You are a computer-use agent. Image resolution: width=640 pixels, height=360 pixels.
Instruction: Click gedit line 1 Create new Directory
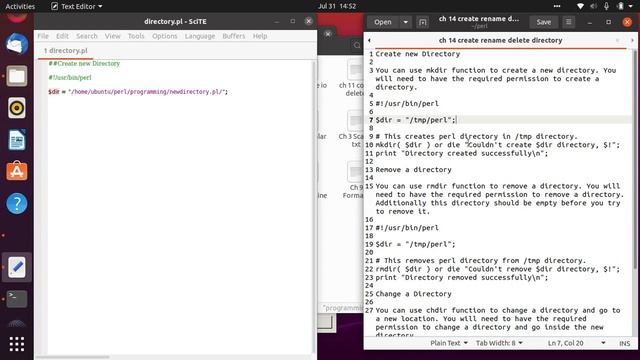418,54
